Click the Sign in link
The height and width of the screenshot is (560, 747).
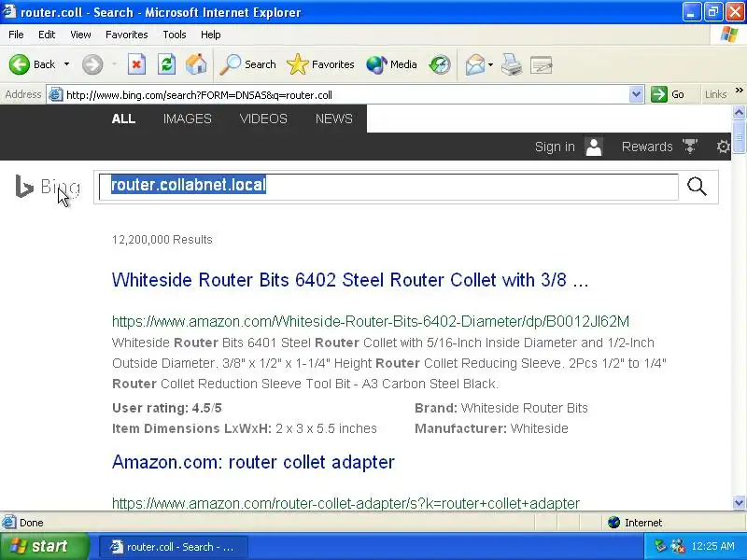coord(555,147)
